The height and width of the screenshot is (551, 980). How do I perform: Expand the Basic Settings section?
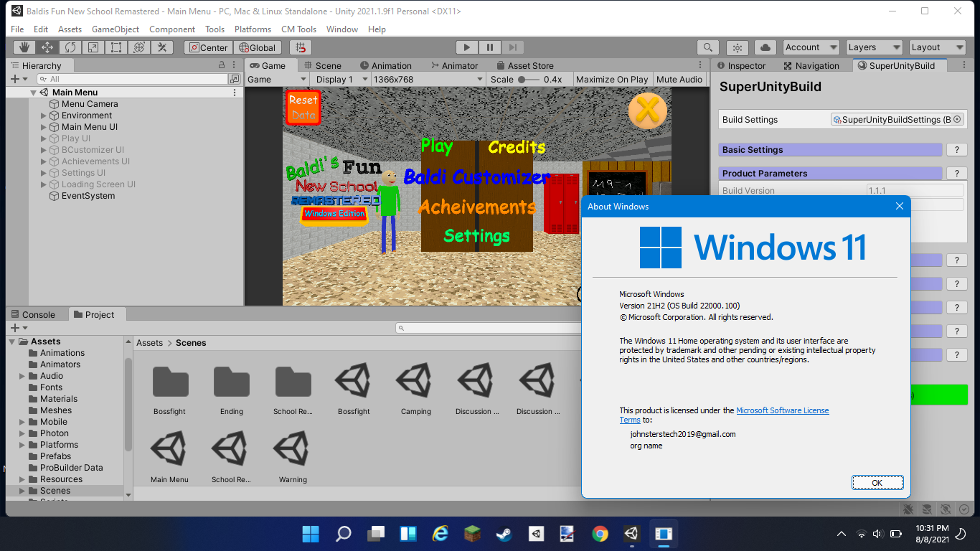830,150
